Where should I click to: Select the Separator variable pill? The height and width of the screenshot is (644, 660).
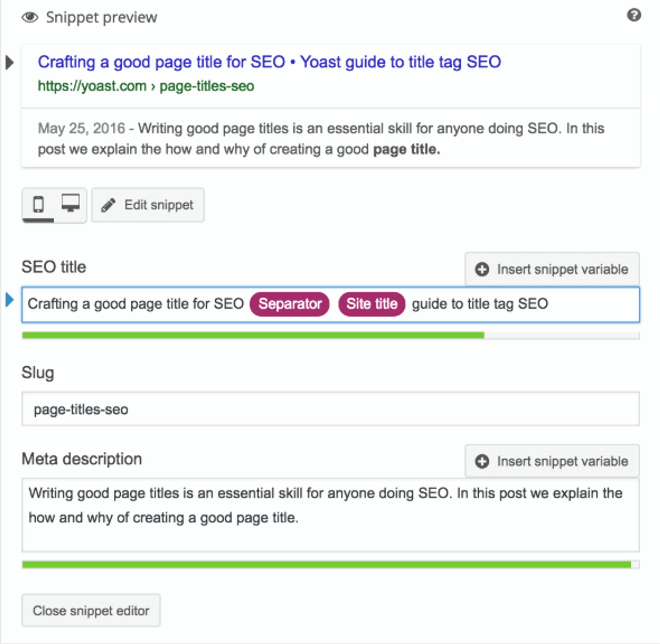pos(290,304)
